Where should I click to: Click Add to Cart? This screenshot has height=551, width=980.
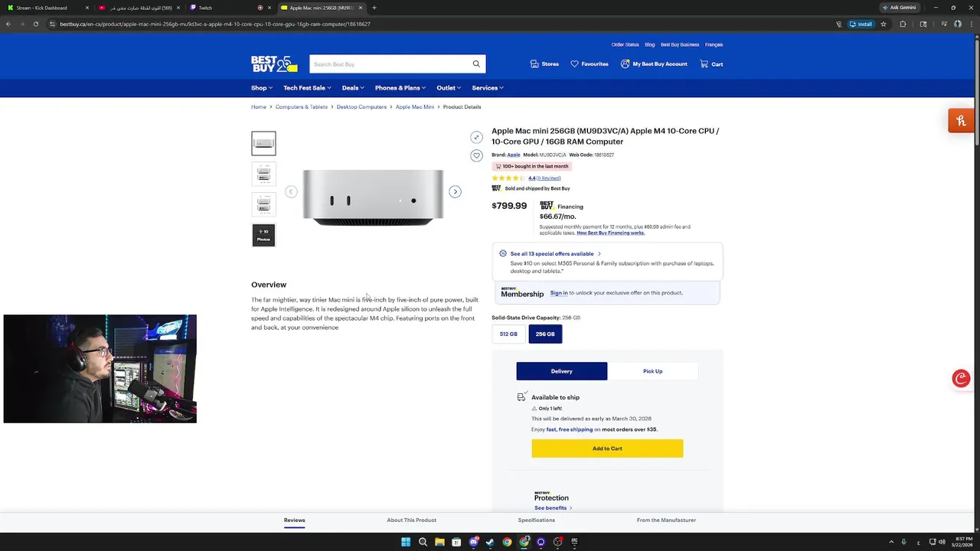(607, 448)
